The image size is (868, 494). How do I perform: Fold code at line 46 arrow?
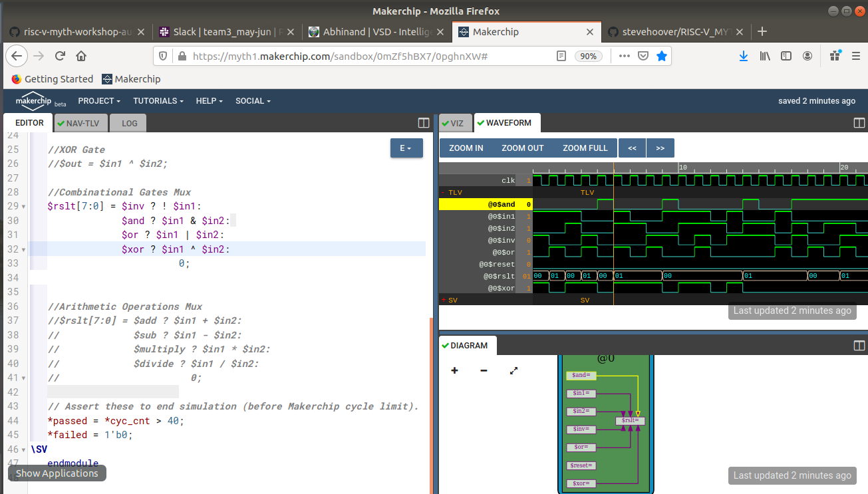pos(25,449)
